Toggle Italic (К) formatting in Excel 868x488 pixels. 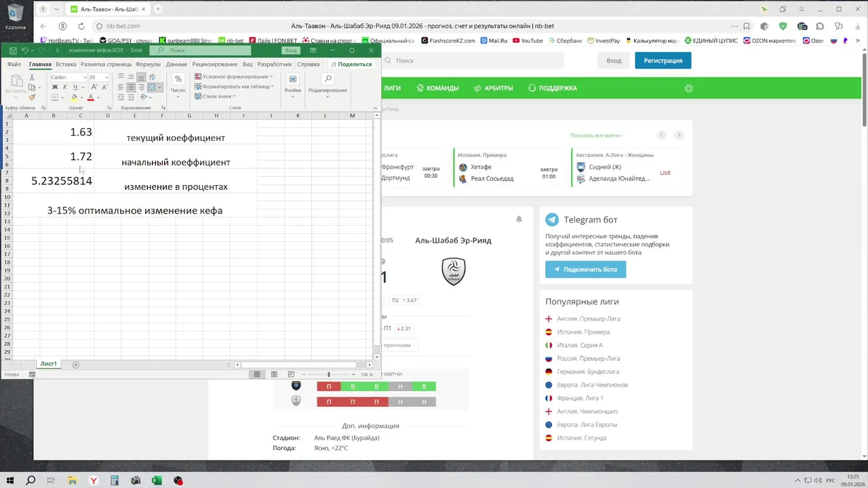[65, 87]
